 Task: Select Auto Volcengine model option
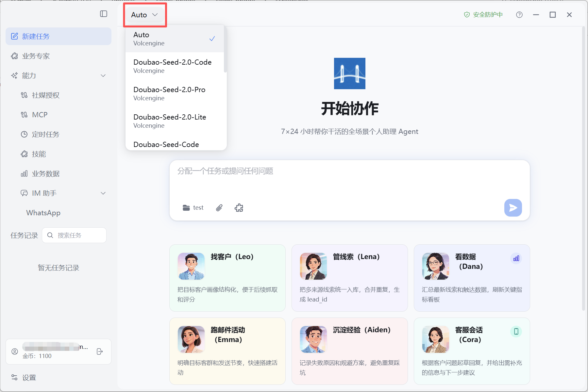[175, 39]
